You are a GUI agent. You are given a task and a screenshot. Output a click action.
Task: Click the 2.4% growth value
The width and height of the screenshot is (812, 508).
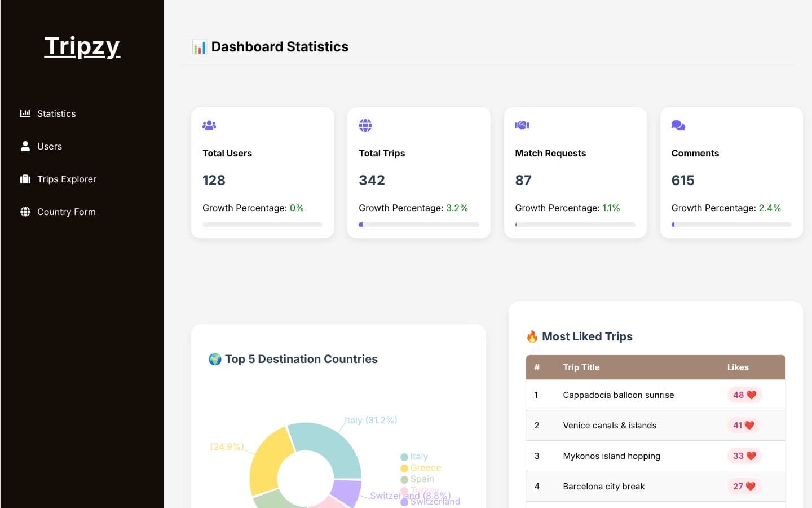pyautogui.click(x=770, y=208)
